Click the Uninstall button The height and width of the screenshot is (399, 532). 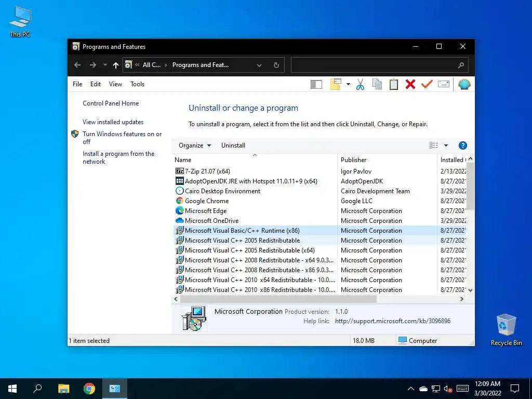click(233, 145)
